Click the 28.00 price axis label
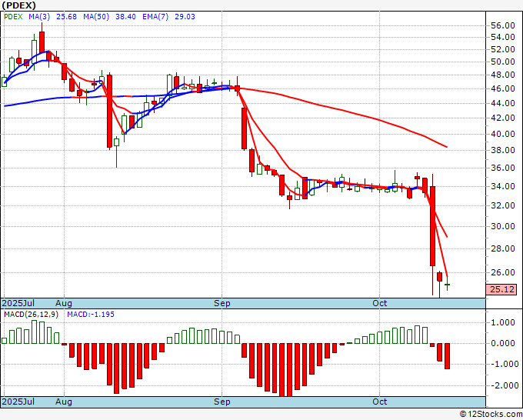 tap(503, 248)
